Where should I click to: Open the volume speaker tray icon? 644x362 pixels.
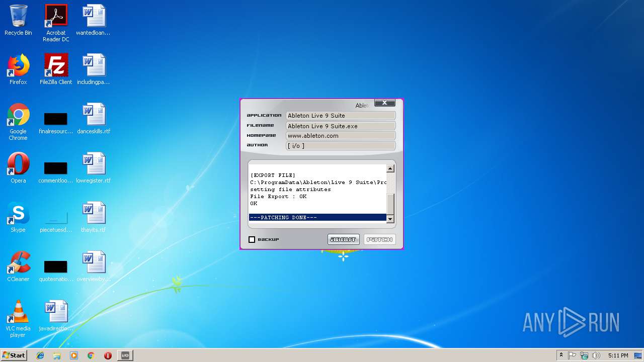coord(596,355)
